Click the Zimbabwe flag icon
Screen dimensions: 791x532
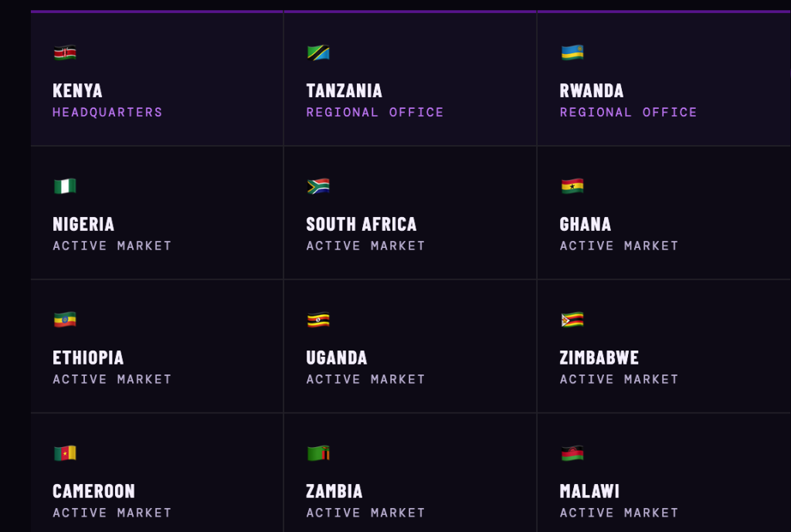[572, 320]
